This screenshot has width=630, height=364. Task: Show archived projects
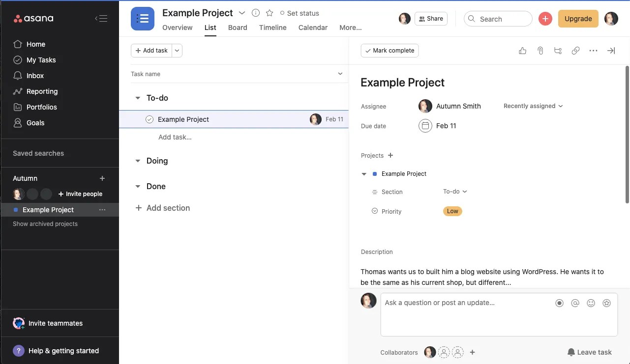pos(45,224)
